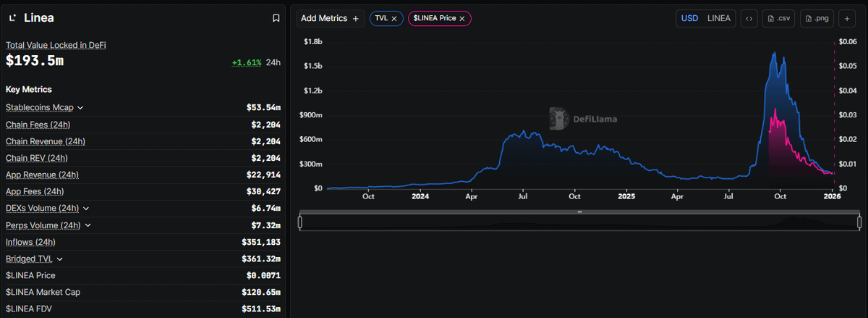Click the $361.32m bridged TVL value
The height and width of the screenshot is (318, 868).
click(x=261, y=259)
